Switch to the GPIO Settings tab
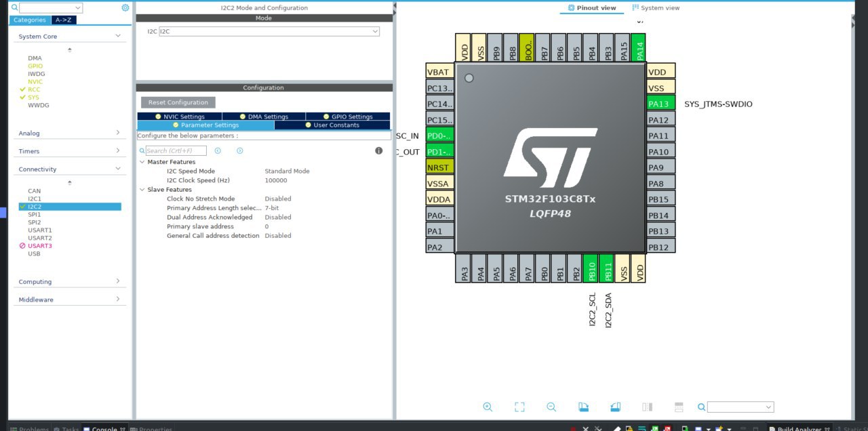Image resolution: width=868 pixels, height=431 pixels. coord(348,117)
